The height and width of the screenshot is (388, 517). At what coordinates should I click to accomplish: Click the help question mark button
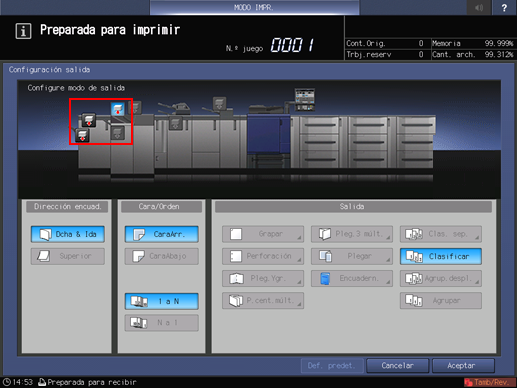504,7
